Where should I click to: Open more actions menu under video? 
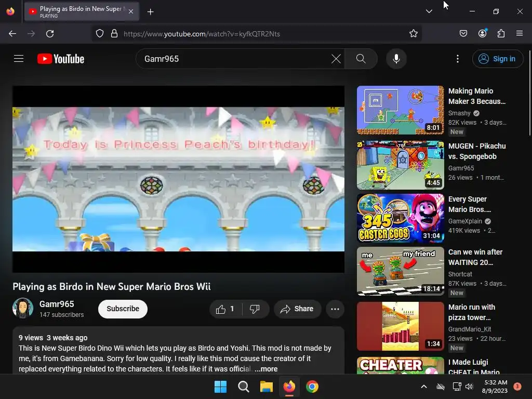(x=335, y=309)
